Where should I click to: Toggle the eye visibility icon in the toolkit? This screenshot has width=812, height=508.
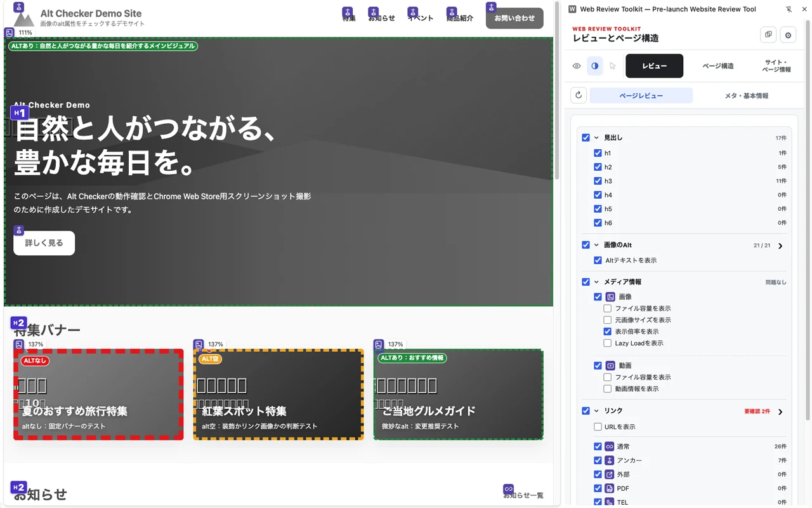tap(577, 66)
